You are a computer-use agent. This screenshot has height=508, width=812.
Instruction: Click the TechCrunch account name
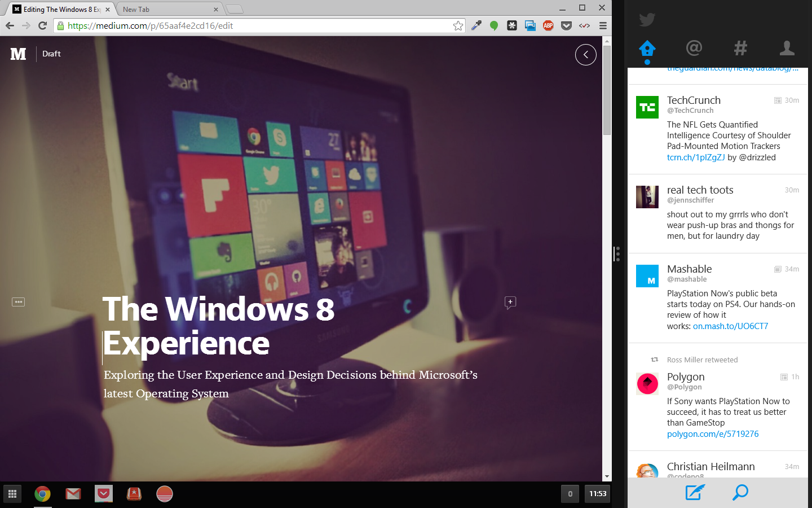tap(694, 100)
